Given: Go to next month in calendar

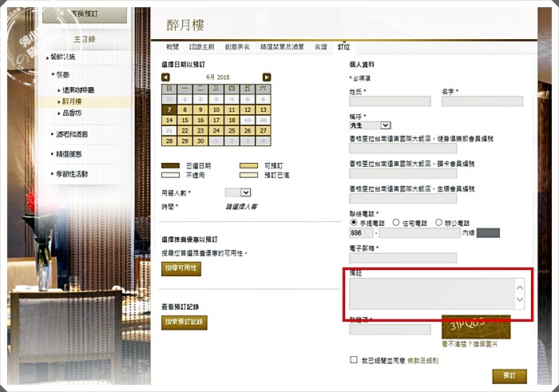Looking at the screenshot, I should (x=267, y=77).
